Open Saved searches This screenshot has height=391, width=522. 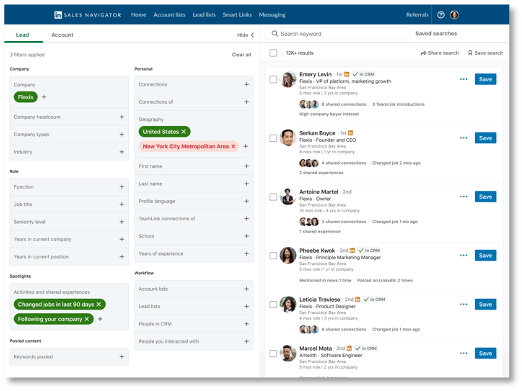point(436,33)
